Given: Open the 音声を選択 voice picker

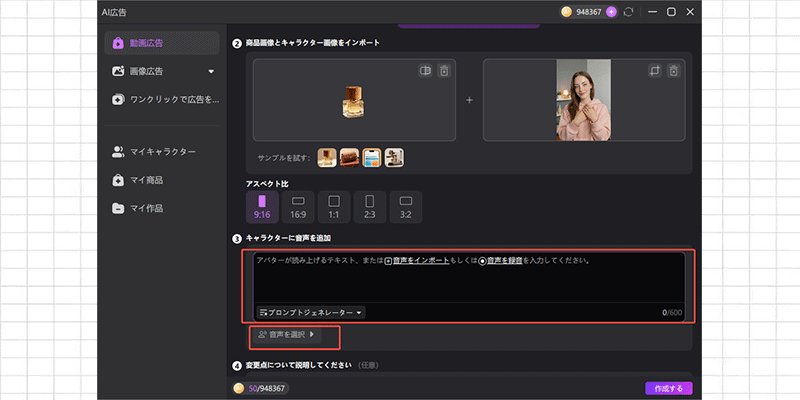Looking at the screenshot, I should point(286,335).
